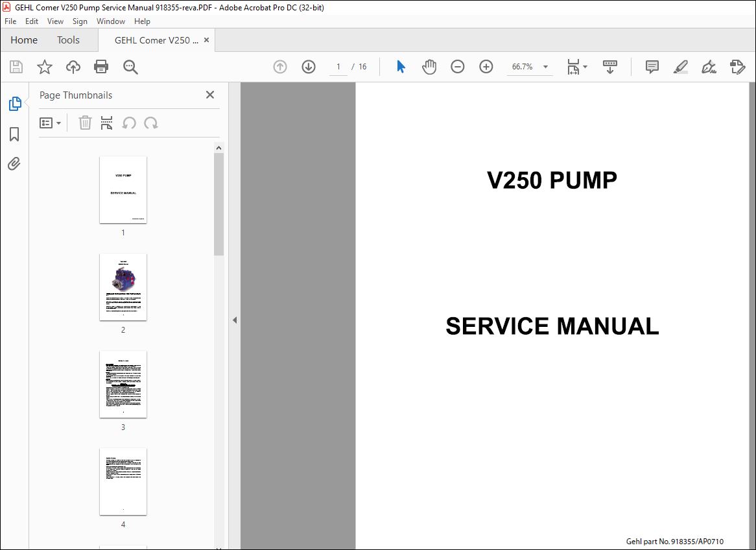Click the Save file icon
The height and width of the screenshot is (550, 756).
(x=16, y=67)
